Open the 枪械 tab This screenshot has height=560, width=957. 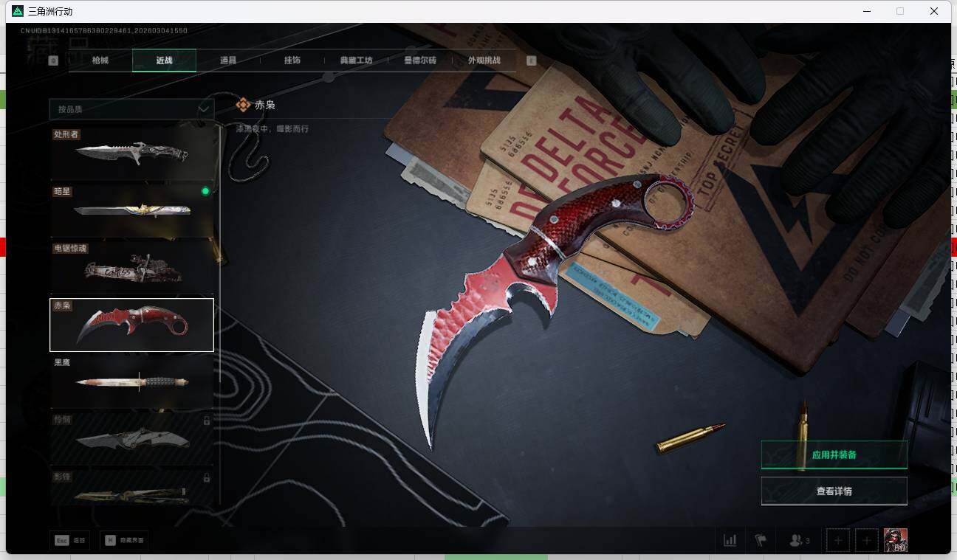click(100, 61)
